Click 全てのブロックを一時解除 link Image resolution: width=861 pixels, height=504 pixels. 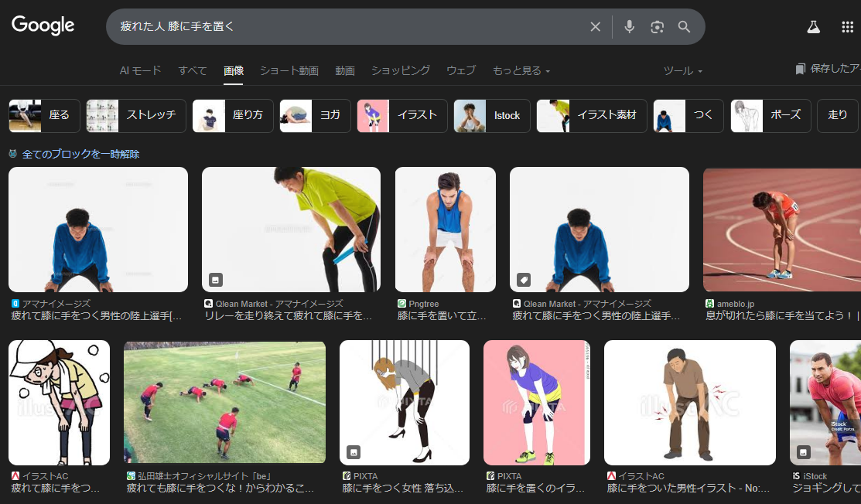pos(80,155)
